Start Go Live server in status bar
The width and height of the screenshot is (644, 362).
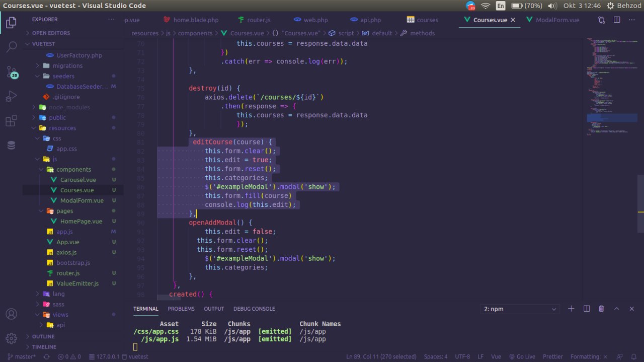tap(522, 356)
